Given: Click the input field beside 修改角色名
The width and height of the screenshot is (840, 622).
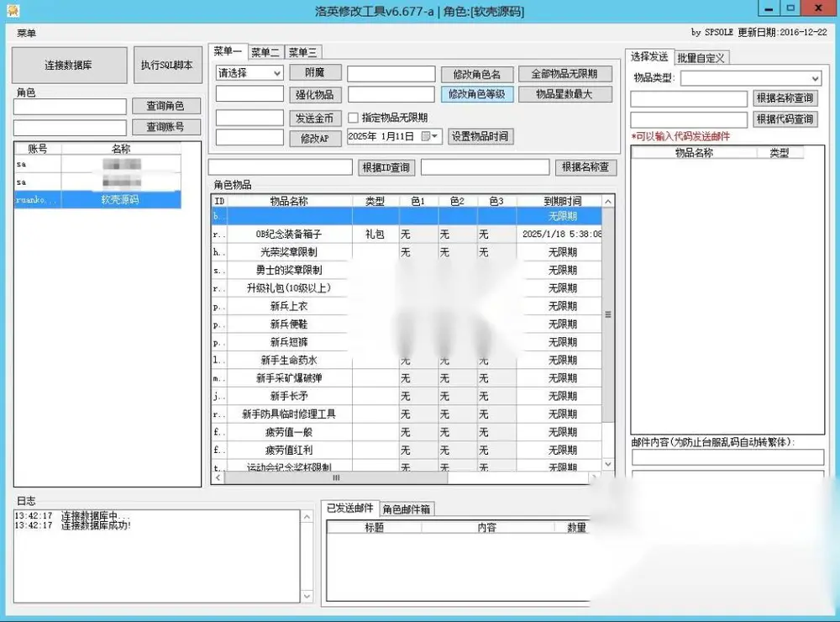Looking at the screenshot, I should coord(391,74).
